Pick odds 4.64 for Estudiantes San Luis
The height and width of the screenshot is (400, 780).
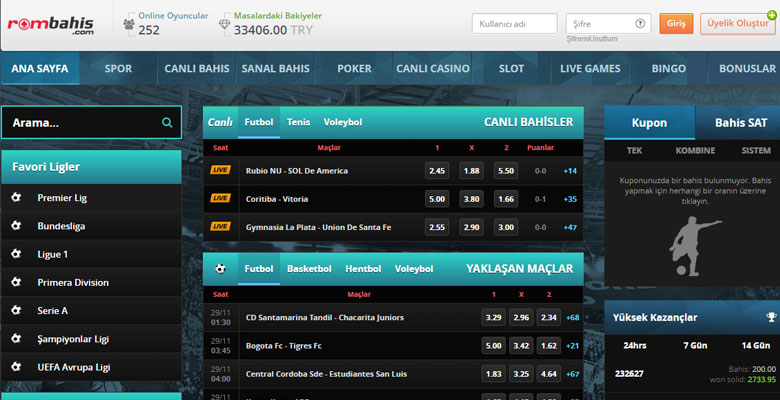coord(549,374)
